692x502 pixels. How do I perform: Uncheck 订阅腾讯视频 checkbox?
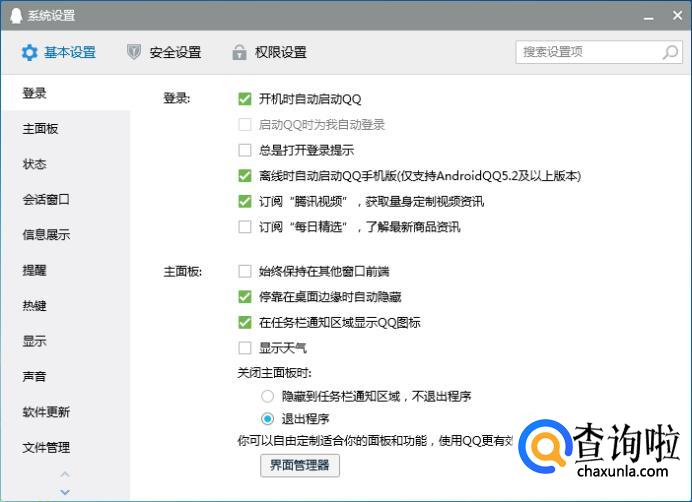click(x=244, y=201)
